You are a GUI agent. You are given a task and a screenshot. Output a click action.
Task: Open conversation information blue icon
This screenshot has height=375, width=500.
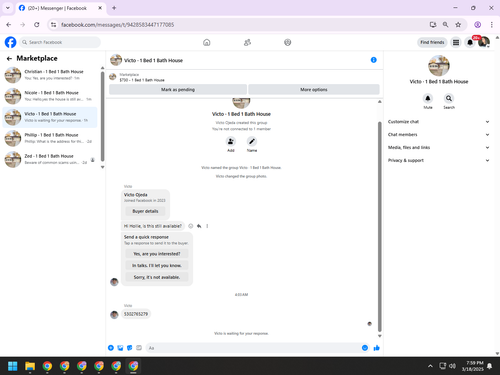(374, 60)
